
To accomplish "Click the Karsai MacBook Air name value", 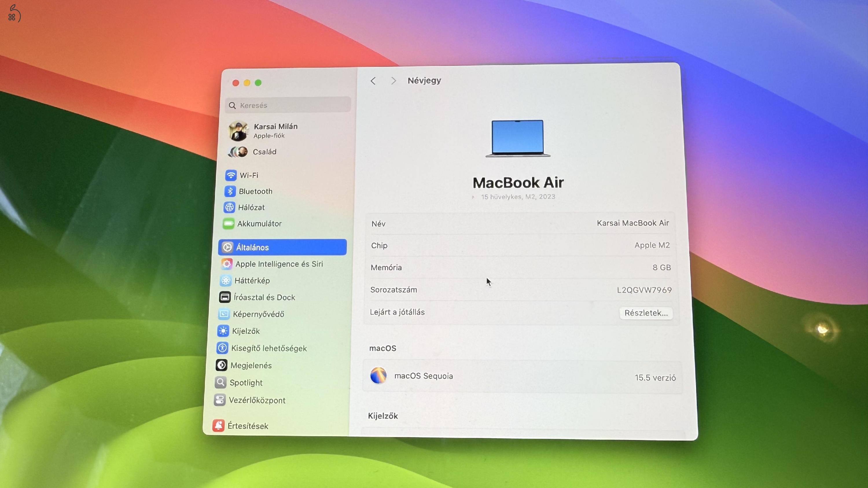I will [633, 223].
